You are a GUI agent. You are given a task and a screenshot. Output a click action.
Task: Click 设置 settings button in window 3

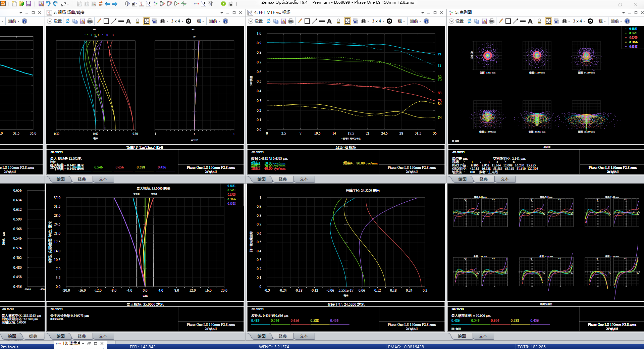(58, 21)
